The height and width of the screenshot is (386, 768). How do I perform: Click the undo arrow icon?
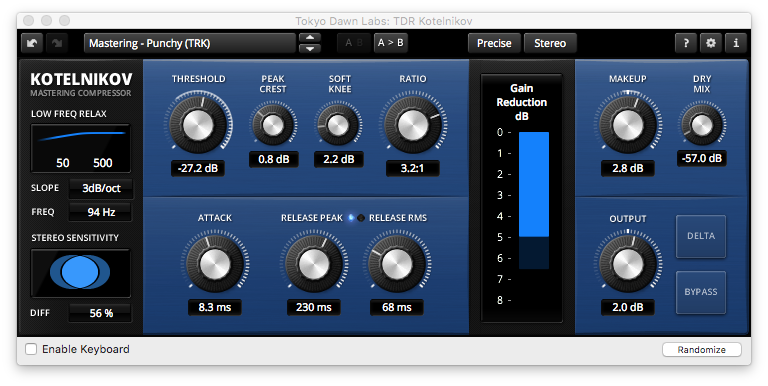click(x=32, y=43)
